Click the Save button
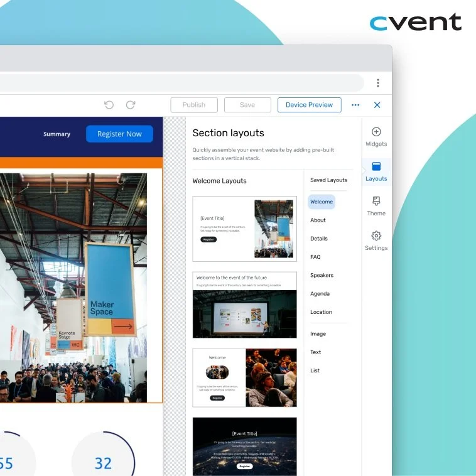This screenshot has width=476, height=476. click(247, 105)
